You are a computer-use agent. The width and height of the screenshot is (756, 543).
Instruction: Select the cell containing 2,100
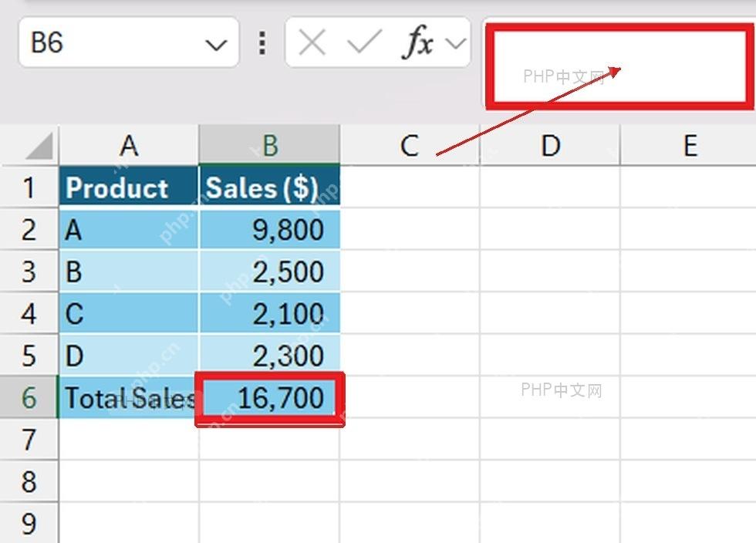pos(269,313)
